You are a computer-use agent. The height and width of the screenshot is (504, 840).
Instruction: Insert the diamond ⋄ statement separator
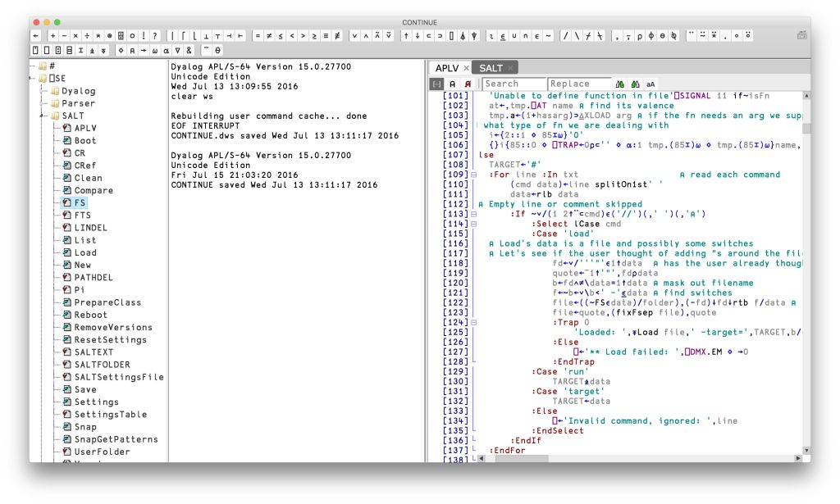click(121, 50)
